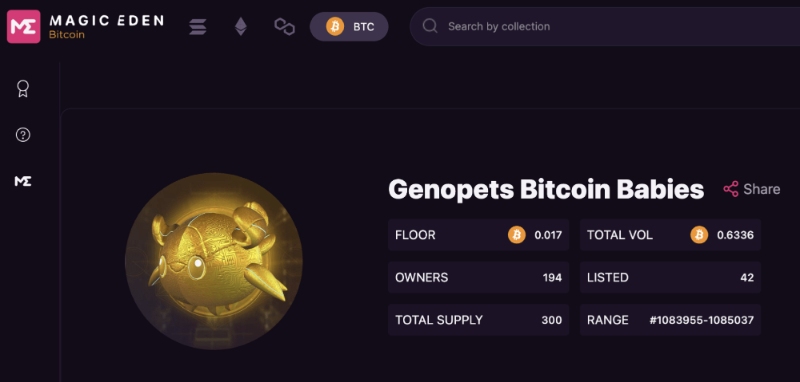Click the ME sidebar icon
The image size is (800, 382).
tap(23, 181)
